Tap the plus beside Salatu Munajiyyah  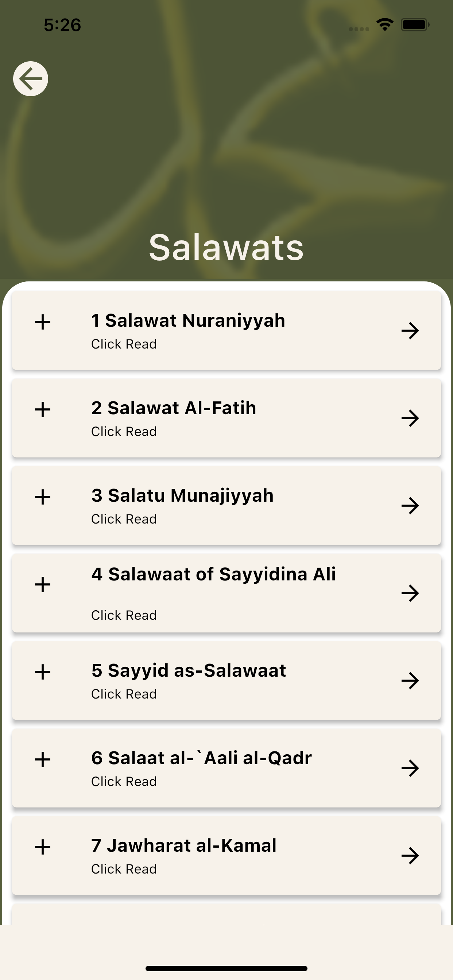point(43,497)
